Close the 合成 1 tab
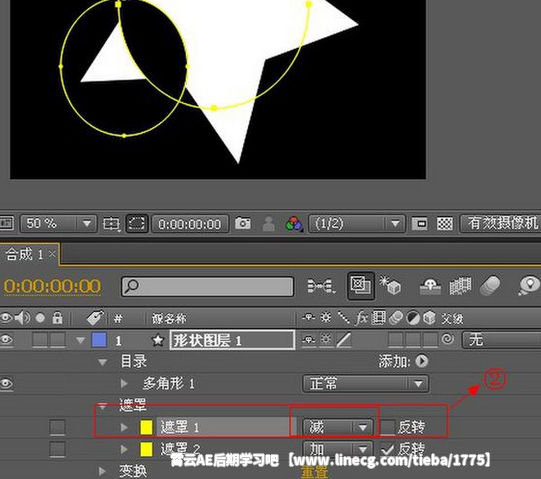Viewport: 541px width, 479px height. coord(52,254)
